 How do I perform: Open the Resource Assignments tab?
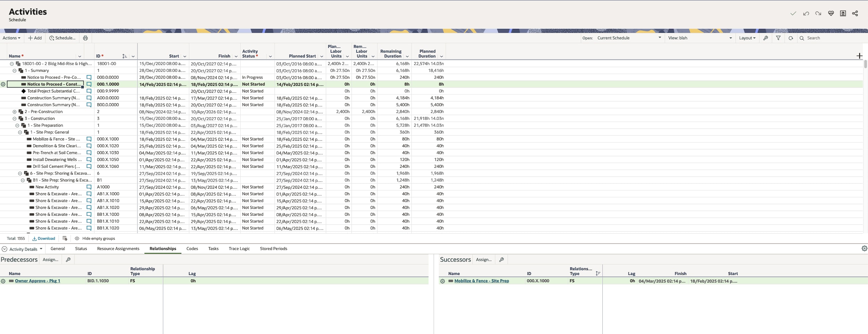pos(118,249)
